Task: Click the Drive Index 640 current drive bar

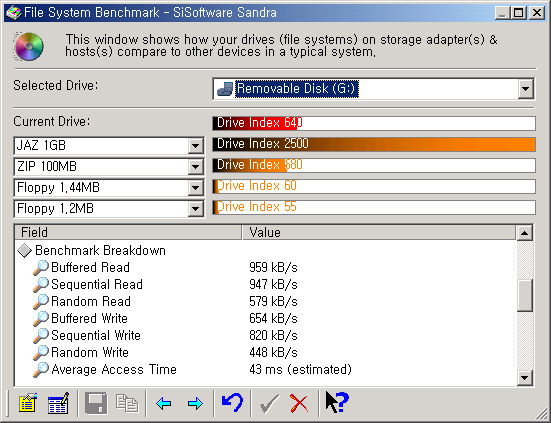Action: coord(374,123)
